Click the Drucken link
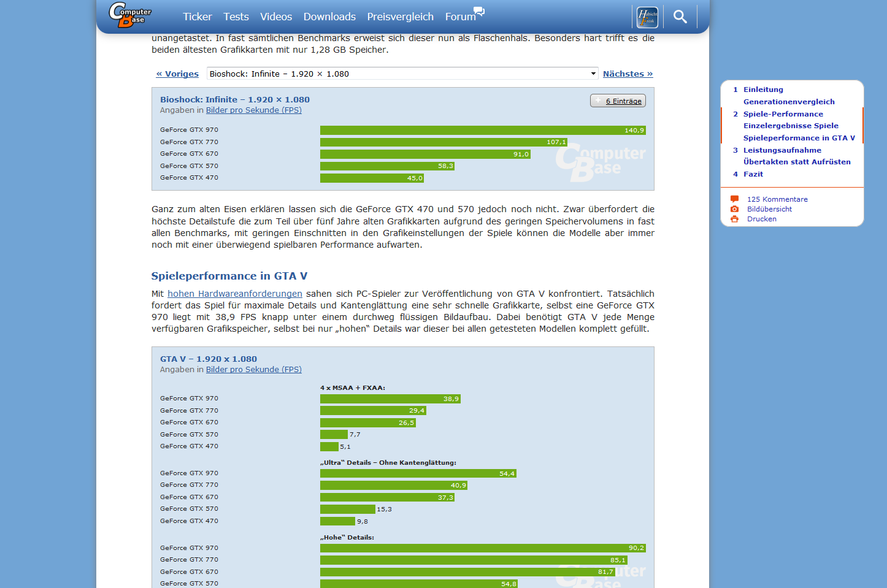Image resolution: width=887 pixels, height=588 pixels. 762,219
